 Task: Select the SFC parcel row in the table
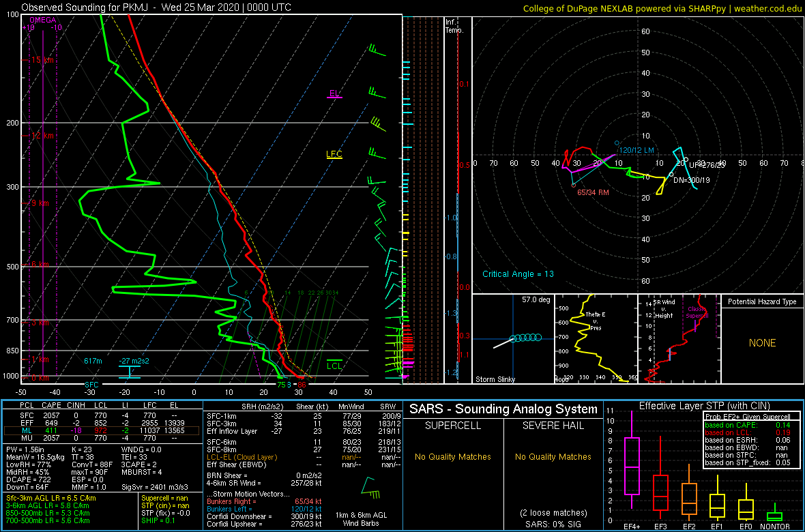(x=103, y=415)
